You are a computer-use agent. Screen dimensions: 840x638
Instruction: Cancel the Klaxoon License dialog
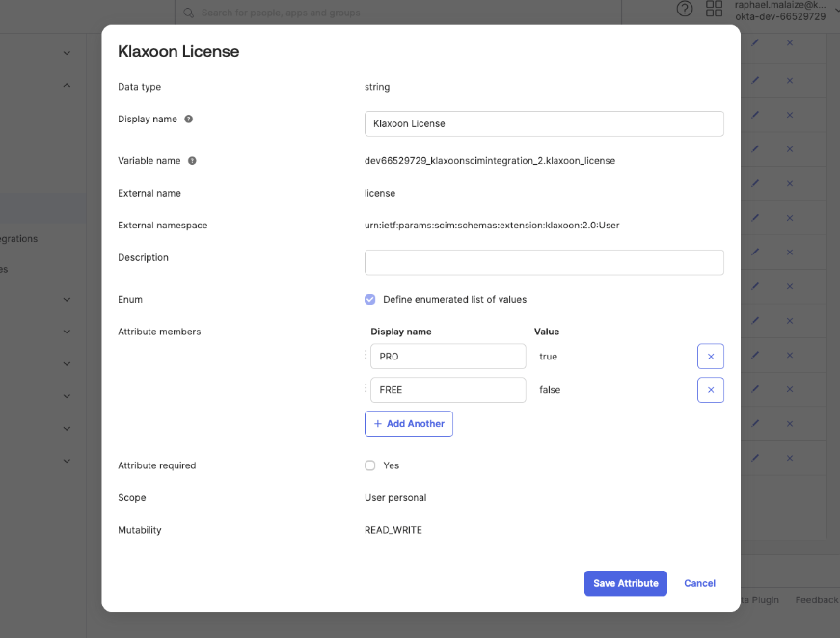[x=699, y=583]
